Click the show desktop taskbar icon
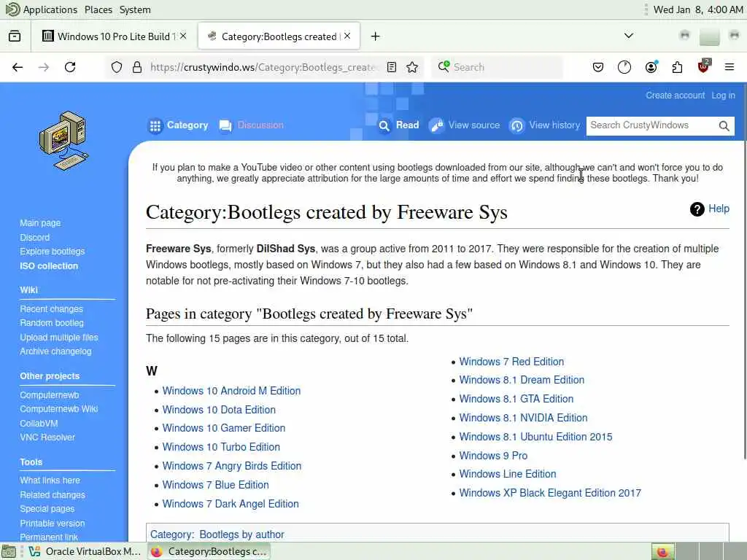Image resolution: width=747 pixels, height=560 pixels. click(9, 551)
